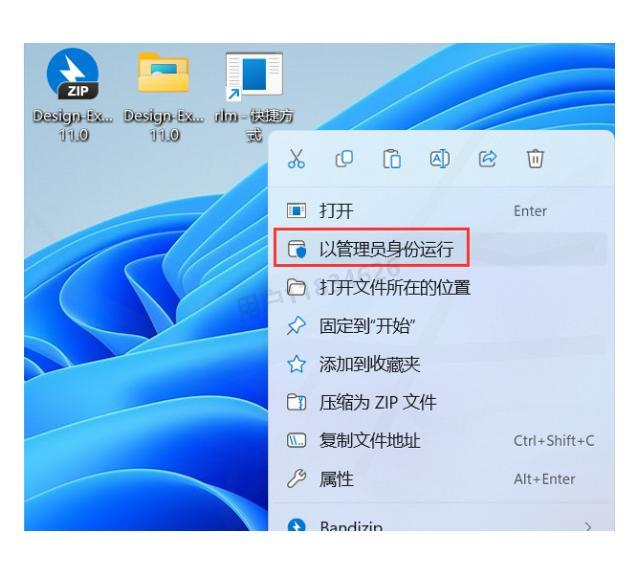Click the Share icon
This screenshot has width=637, height=574.
pos(488,158)
